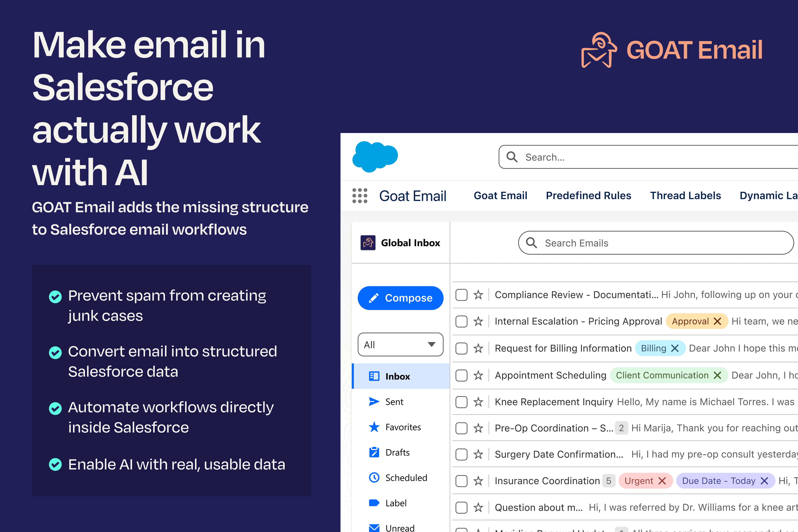Screen dimensions: 798x532
Task: Click the Salesforce cloud logo
Action: coord(375,156)
